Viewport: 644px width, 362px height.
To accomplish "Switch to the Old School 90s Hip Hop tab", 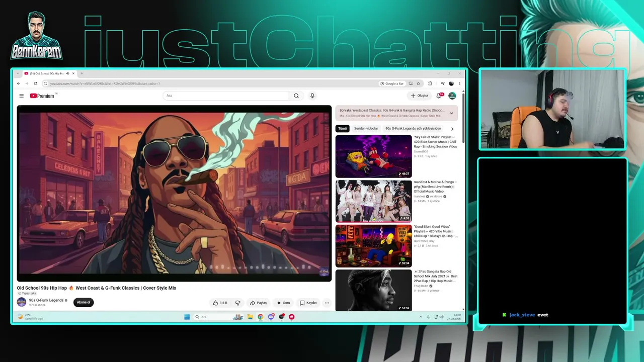I will click(x=47, y=73).
